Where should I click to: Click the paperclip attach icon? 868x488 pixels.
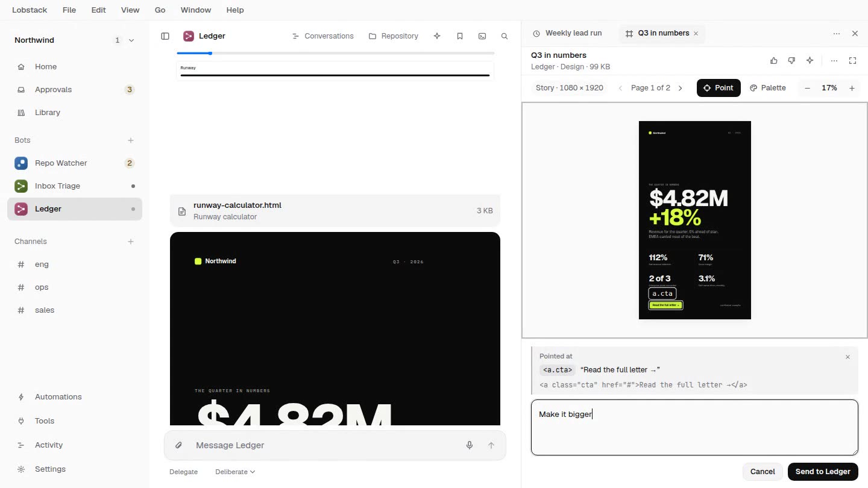(x=179, y=445)
